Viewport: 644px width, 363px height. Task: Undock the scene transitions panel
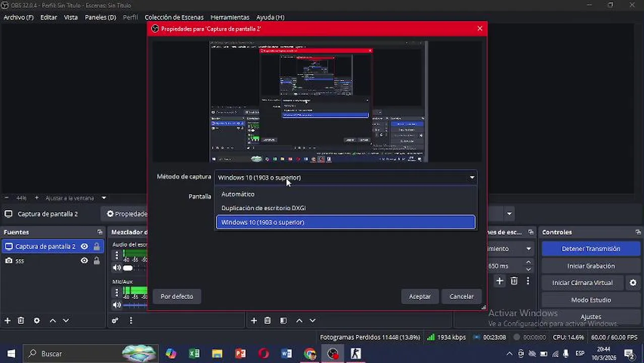click(x=531, y=232)
